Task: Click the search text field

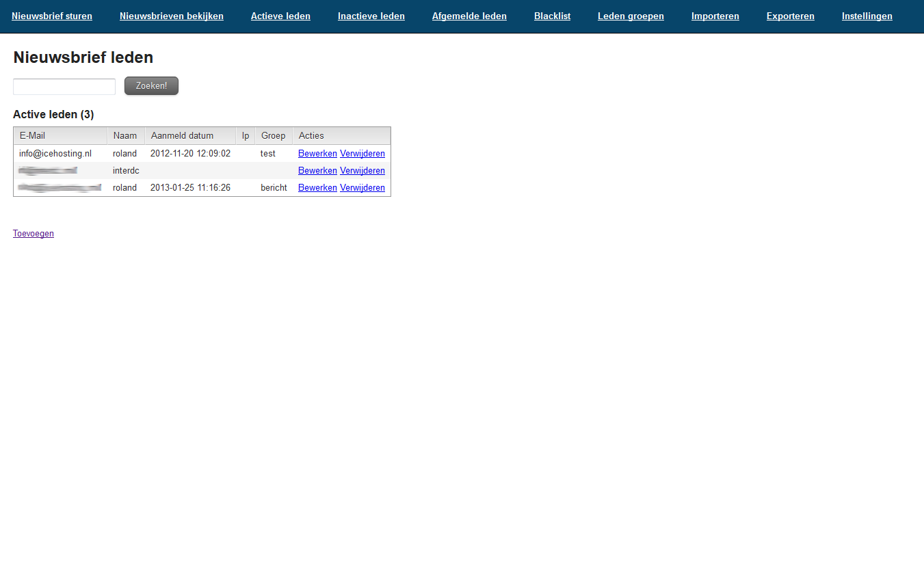Action: (64, 87)
